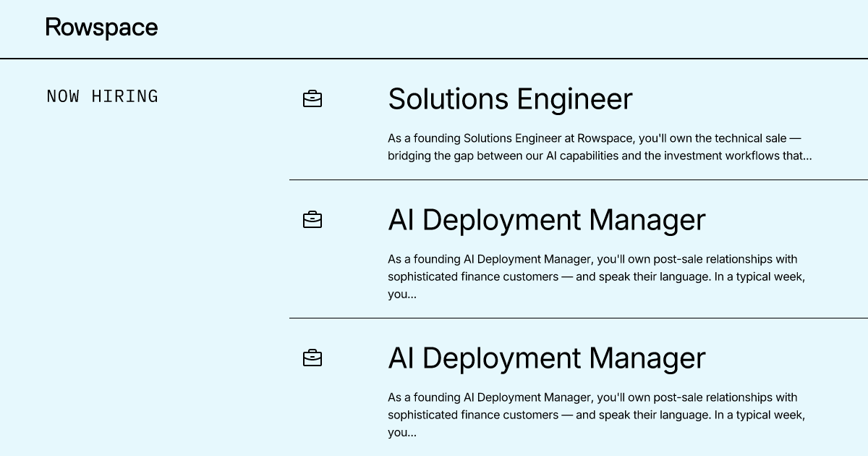This screenshot has height=456, width=868.
Task: Select the last AI Deployment Manager title
Action: tap(546, 358)
